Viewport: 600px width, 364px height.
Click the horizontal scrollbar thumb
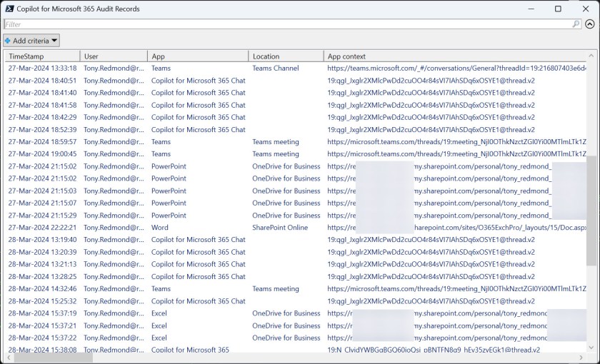pyautogui.click(x=53, y=358)
